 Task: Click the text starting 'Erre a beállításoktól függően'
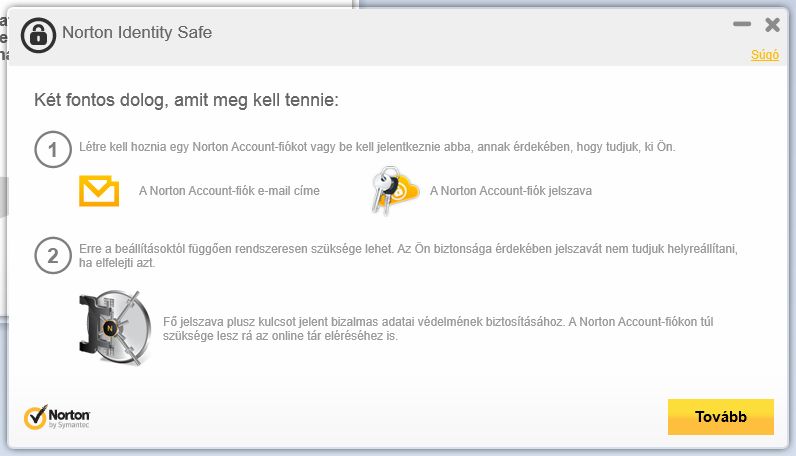click(408, 255)
